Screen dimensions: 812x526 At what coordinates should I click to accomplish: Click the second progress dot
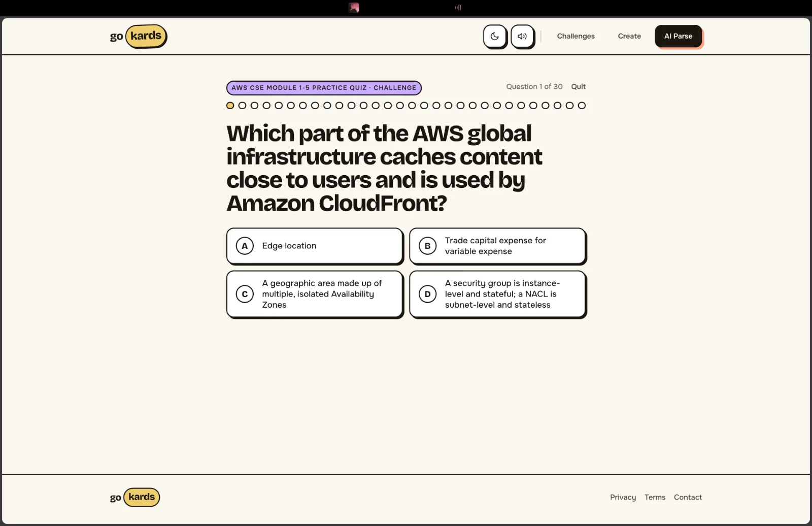tap(242, 106)
